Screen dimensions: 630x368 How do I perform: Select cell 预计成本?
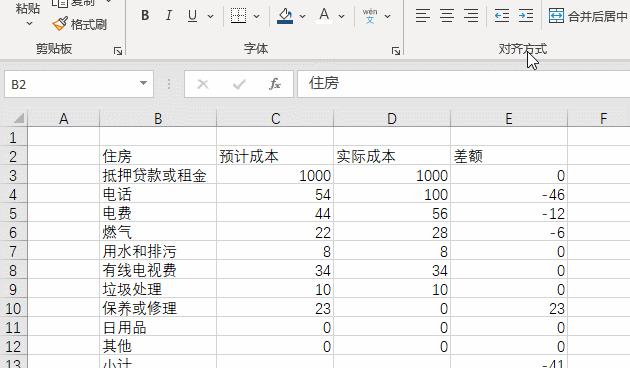(275, 156)
